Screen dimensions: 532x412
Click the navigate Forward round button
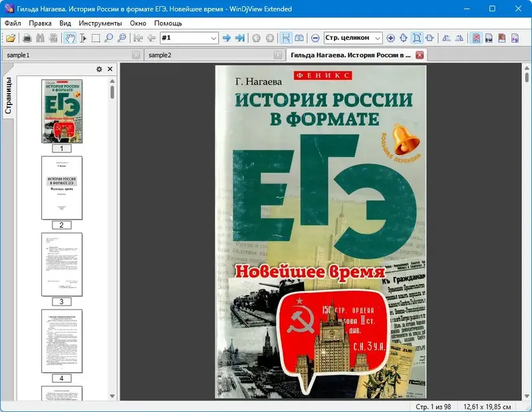click(x=270, y=38)
